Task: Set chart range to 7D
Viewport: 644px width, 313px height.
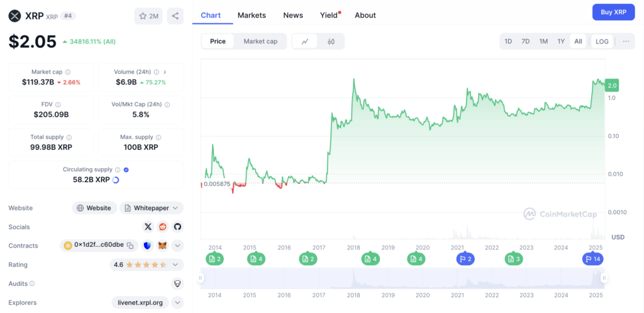Action: (x=525, y=41)
